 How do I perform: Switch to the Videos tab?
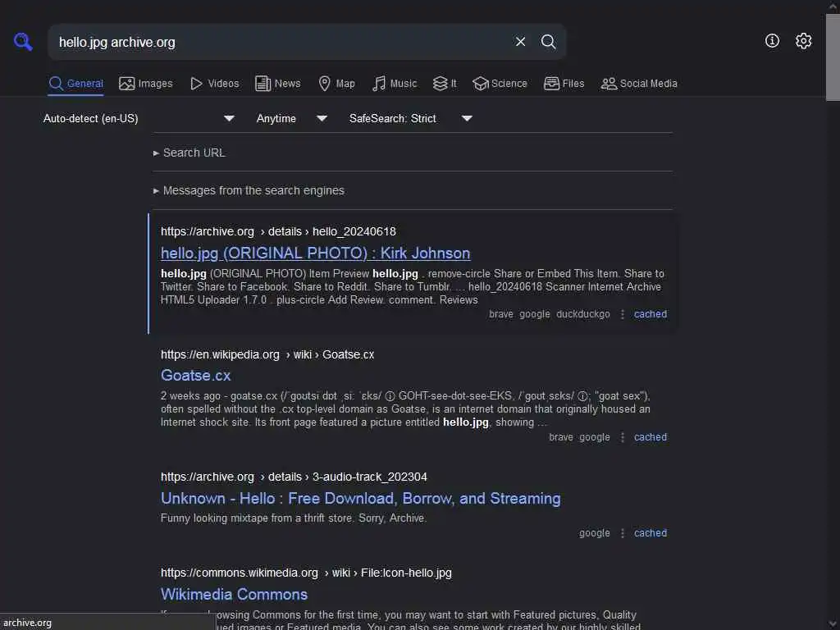pos(214,84)
